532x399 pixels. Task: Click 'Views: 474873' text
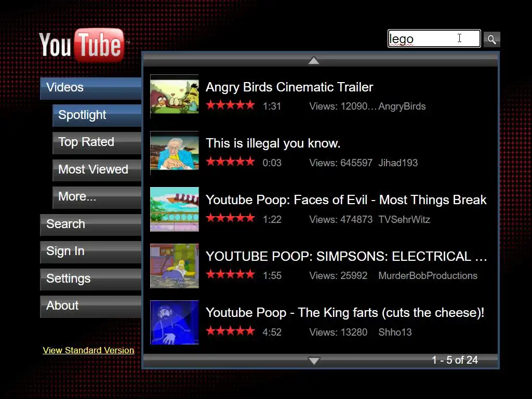point(341,220)
